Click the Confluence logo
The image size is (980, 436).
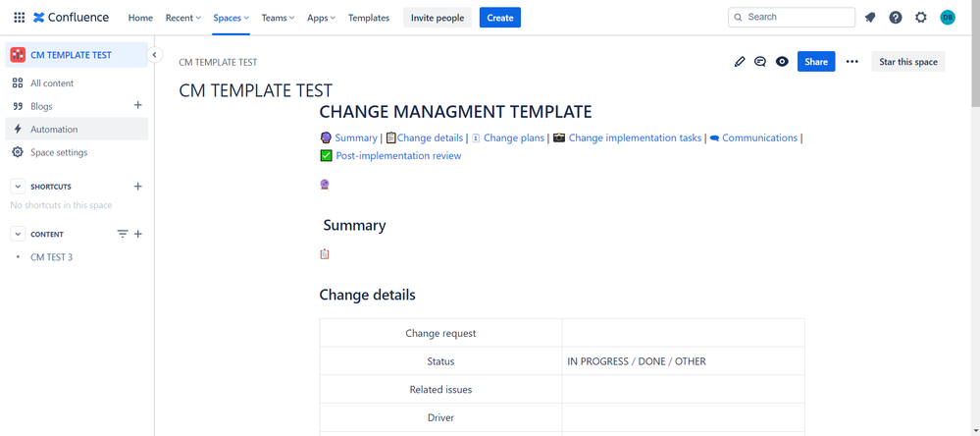(72, 18)
